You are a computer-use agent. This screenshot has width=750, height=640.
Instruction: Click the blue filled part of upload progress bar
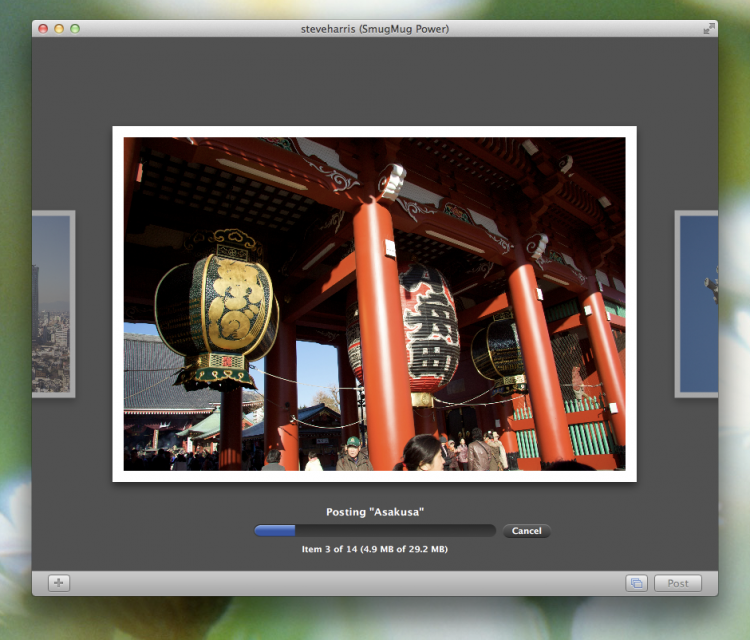(275, 531)
